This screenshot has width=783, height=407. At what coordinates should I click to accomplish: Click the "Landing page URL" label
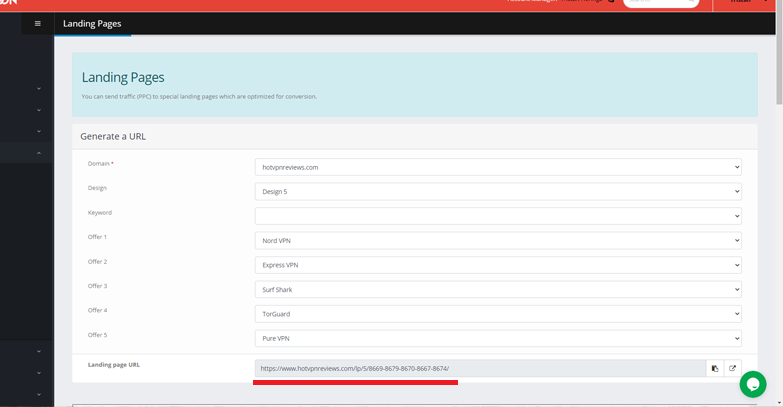point(114,365)
